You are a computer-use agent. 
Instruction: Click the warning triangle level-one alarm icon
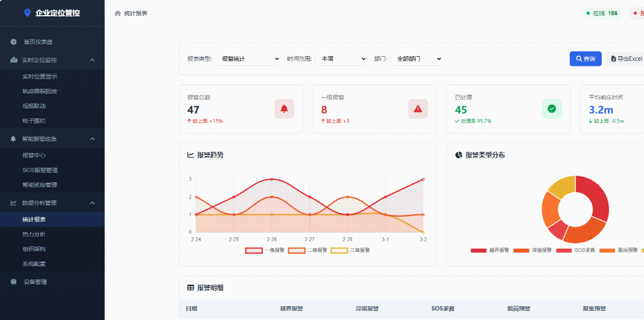[x=418, y=109]
